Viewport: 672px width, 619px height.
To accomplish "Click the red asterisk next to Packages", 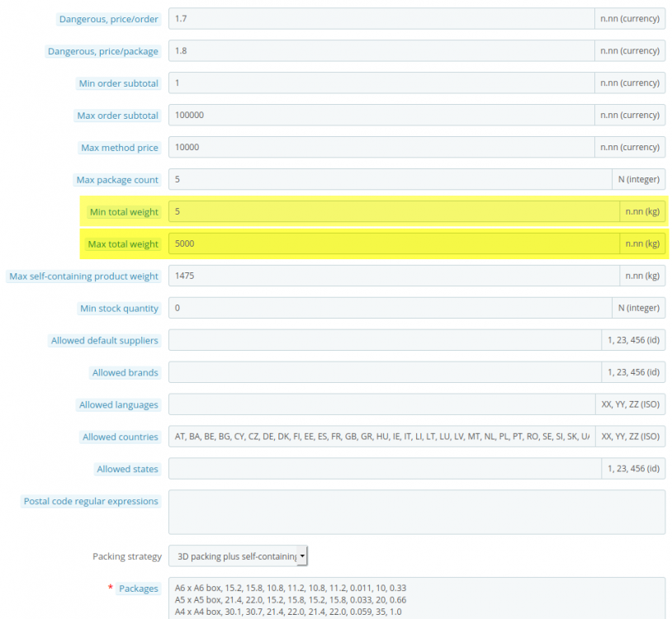I will pos(110,588).
